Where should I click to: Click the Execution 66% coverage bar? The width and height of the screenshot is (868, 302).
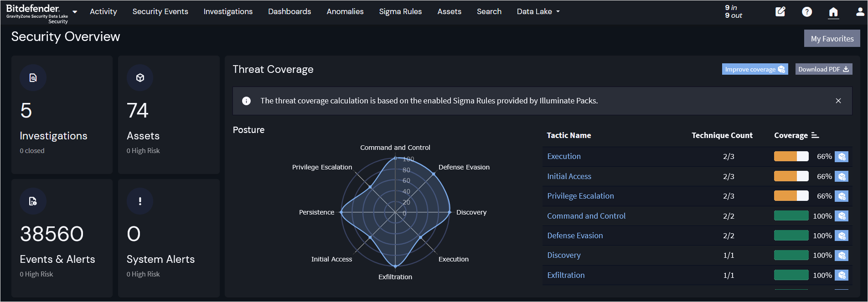click(x=791, y=157)
